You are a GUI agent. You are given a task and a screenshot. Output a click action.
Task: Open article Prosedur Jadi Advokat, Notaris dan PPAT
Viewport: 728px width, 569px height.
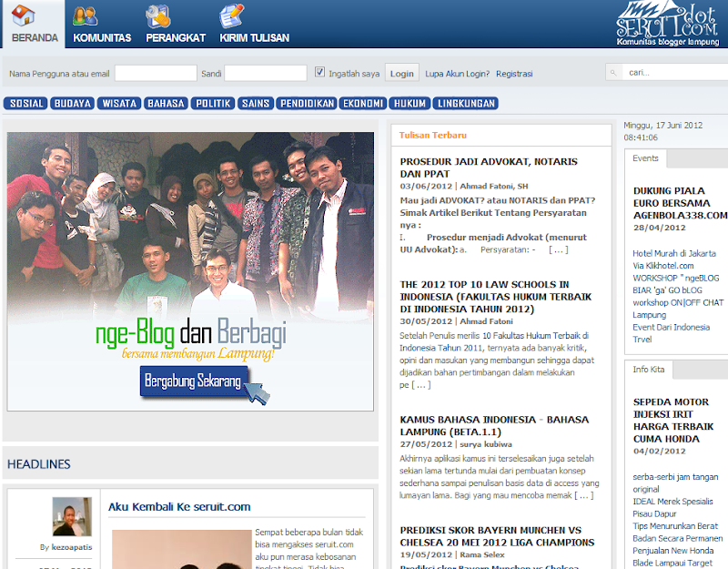[489, 168]
